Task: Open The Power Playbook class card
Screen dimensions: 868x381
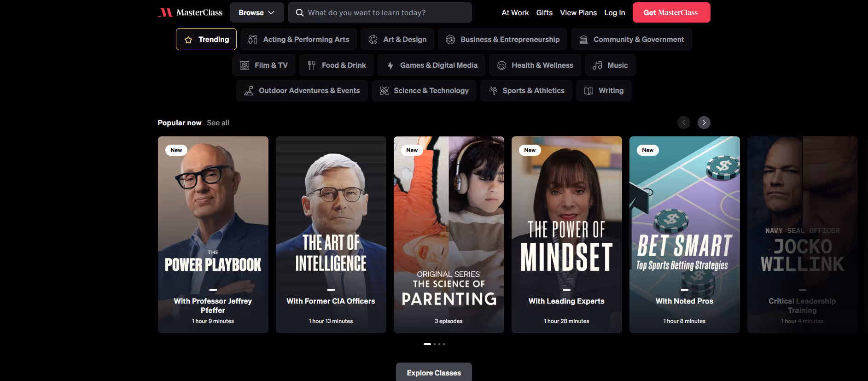Action: (213, 234)
